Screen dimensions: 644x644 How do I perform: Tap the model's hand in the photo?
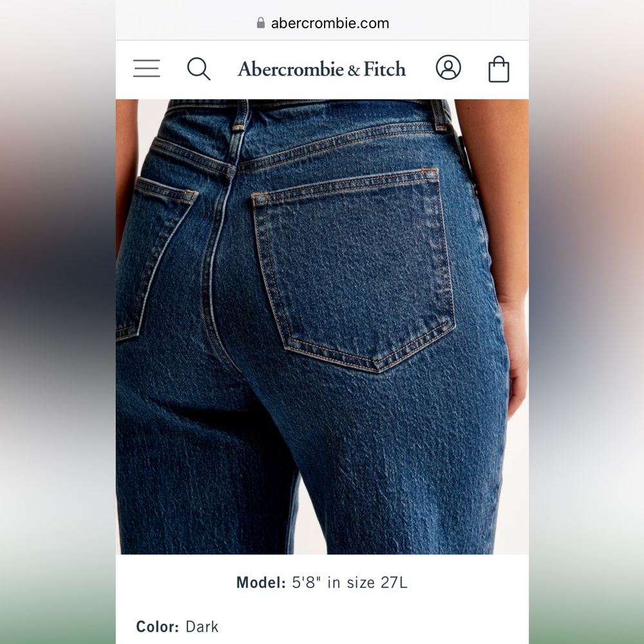point(515,353)
